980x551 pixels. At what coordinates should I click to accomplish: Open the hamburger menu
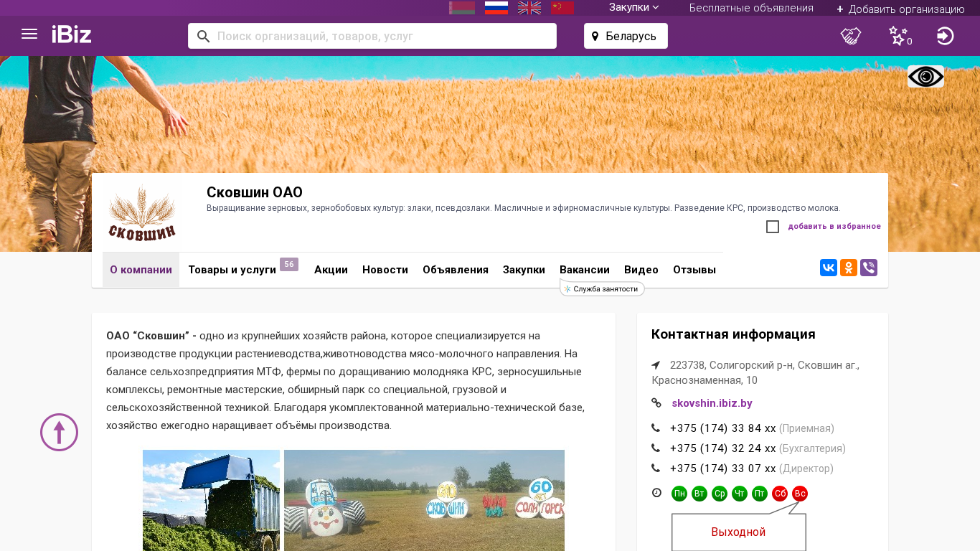pyautogui.click(x=29, y=34)
